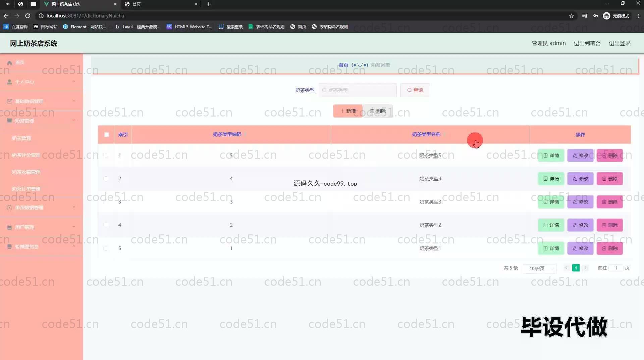
Task: Click 详情 for 奶茶类型1
Action: (x=551, y=248)
